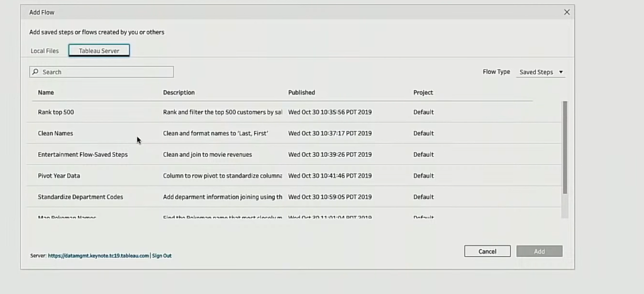Click Default project for Standardize Department Codes
This screenshot has height=294, width=644.
[x=423, y=197]
